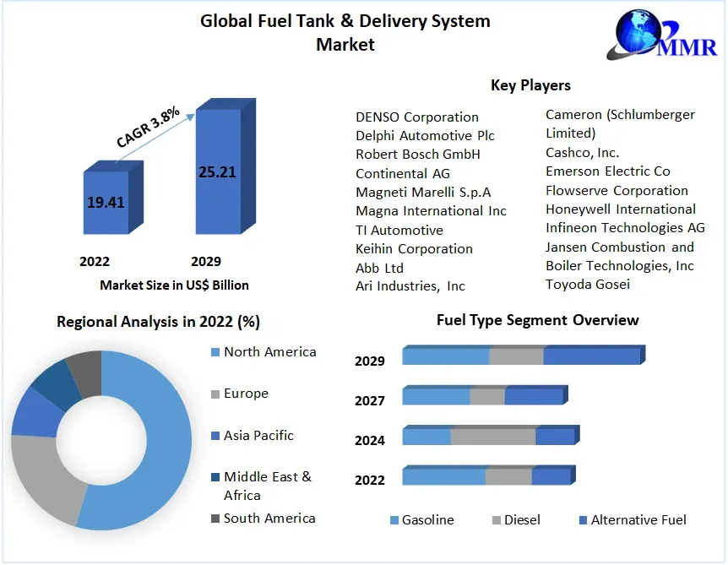Toggle the Alternative Fuel legend marker
The image size is (728, 565).
coord(584,519)
